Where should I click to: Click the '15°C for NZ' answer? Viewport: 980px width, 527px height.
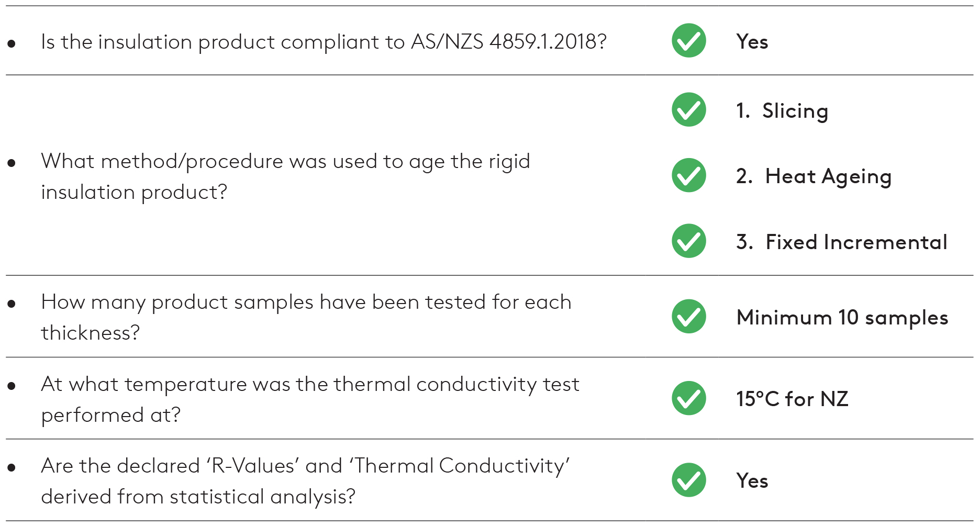click(x=792, y=399)
